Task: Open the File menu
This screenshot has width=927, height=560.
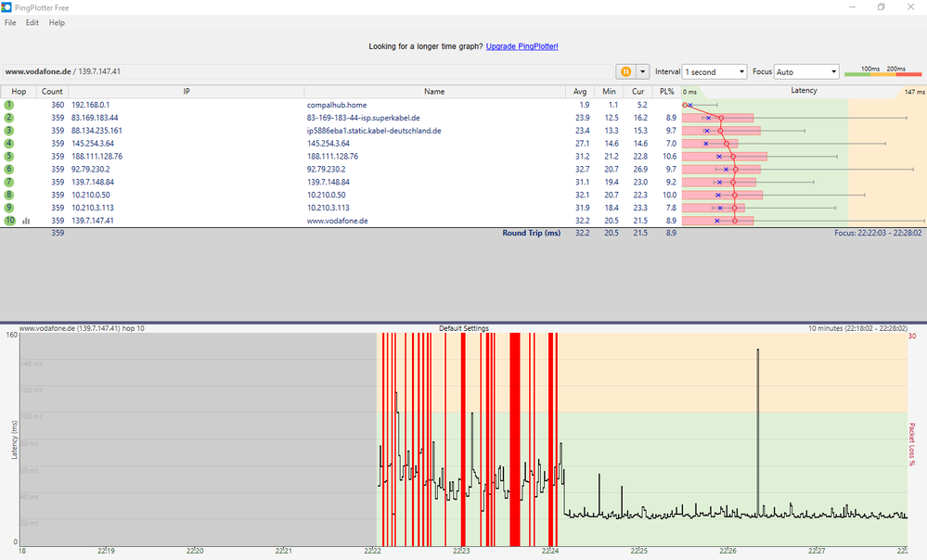Action: click(10, 22)
